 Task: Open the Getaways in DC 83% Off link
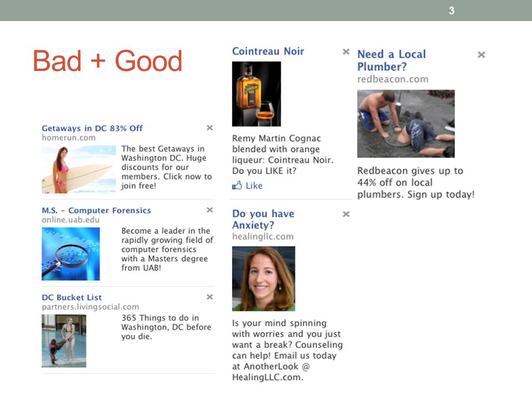point(93,128)
